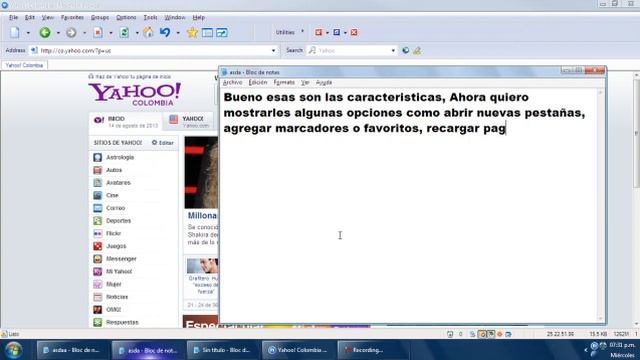Go back with the green Back arrow

tap(45, 33)
